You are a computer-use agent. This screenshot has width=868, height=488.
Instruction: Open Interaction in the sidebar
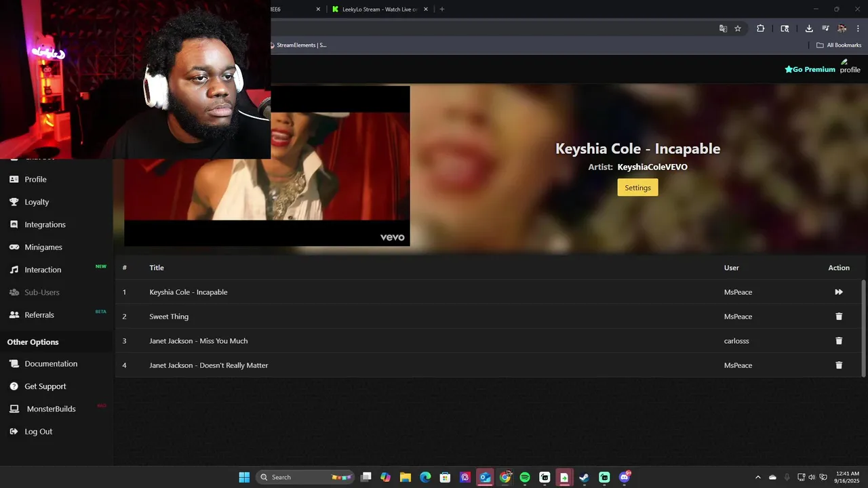tap(43, 270)
